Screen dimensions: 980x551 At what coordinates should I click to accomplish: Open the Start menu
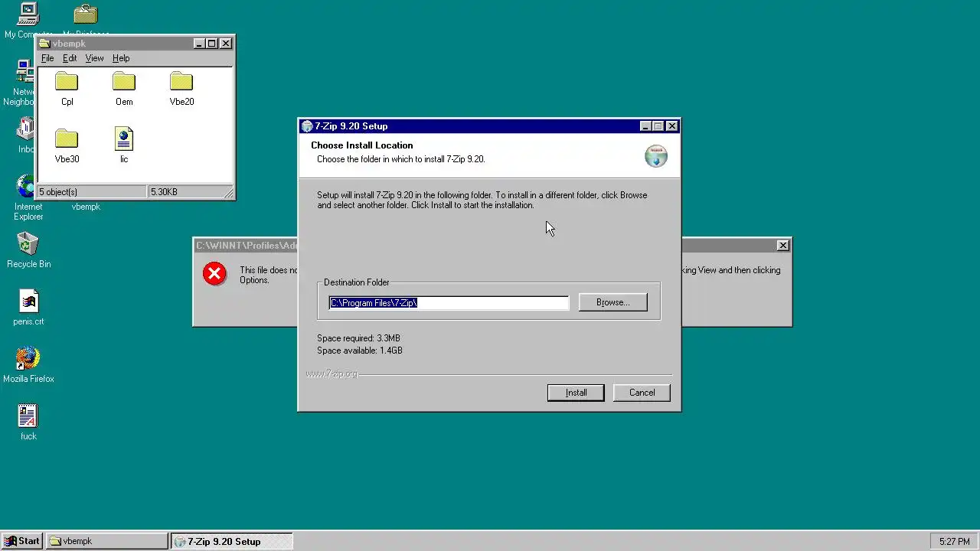tap(21, 541)
